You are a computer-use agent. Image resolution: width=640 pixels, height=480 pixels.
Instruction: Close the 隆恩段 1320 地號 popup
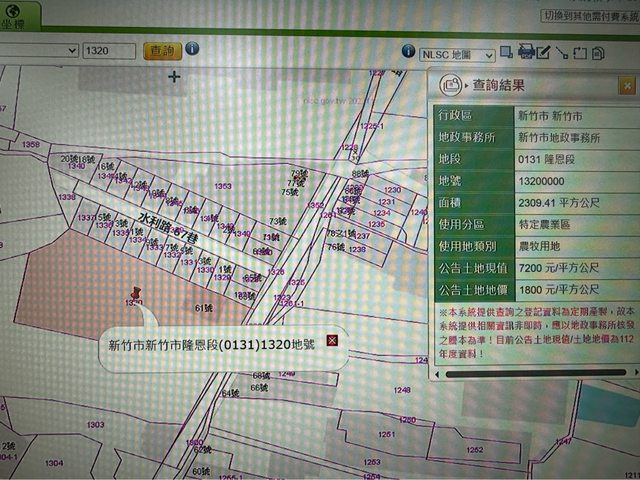[332, 342]
